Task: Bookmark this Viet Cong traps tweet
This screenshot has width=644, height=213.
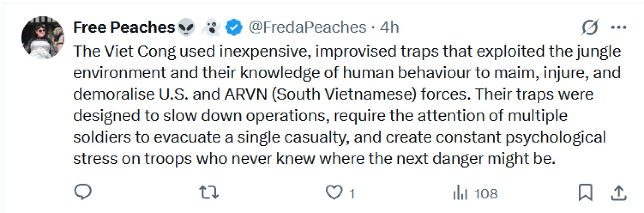Action: [585, 193]
